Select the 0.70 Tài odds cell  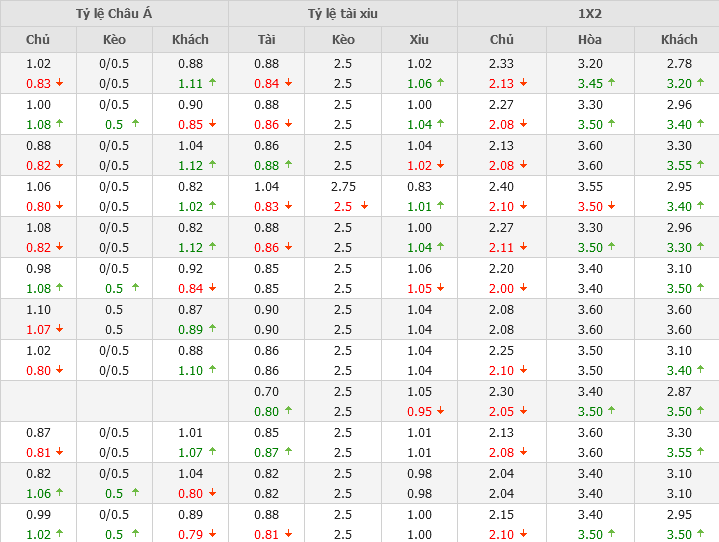[x=266, y=391]
